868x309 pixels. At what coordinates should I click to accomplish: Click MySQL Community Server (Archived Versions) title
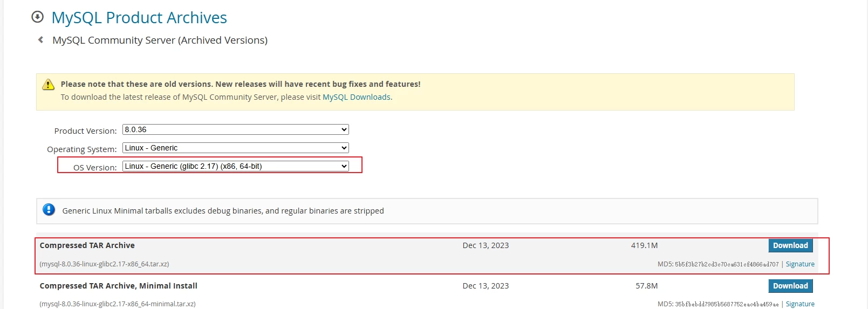pyautogui.click(x=160, y=40)
